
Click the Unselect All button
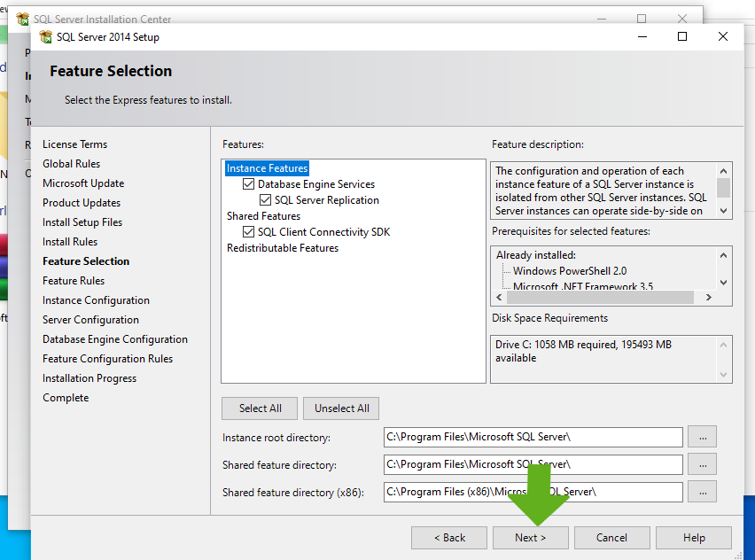pyautogui.click(x=341, y=408)
